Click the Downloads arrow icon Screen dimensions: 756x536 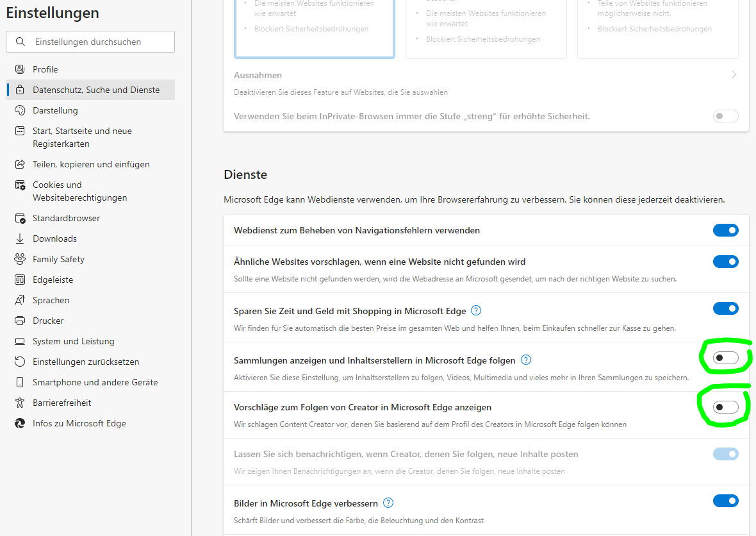[20, 239]
